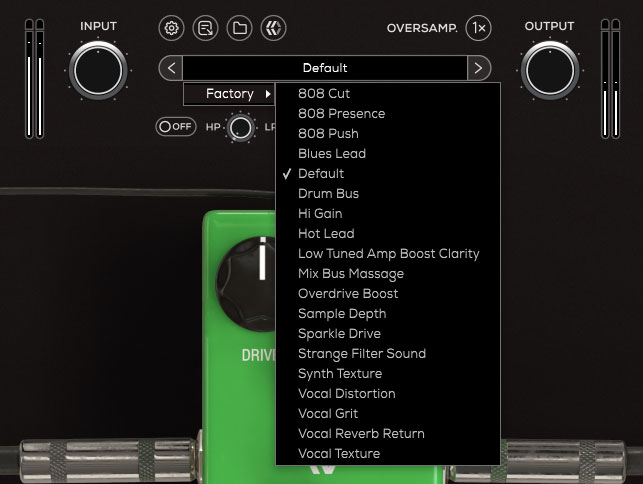Click the output level meter
Screen dimensions: 643x484
coord(610,79)
